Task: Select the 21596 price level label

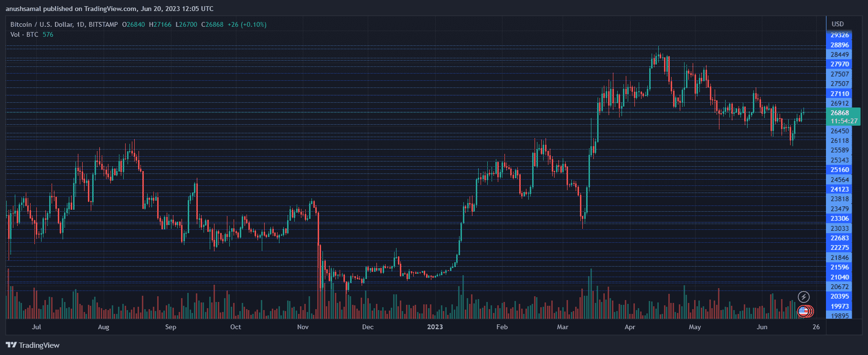Action: click(839, 267)
